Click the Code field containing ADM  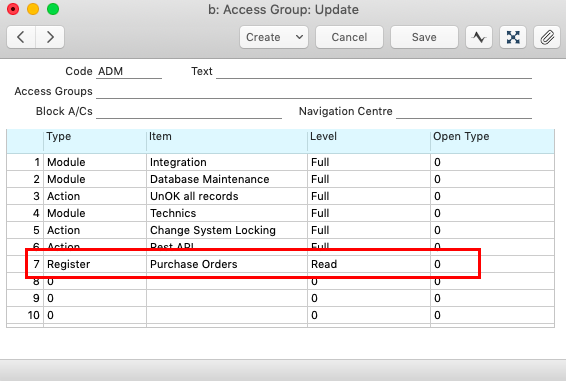point(129,71)
